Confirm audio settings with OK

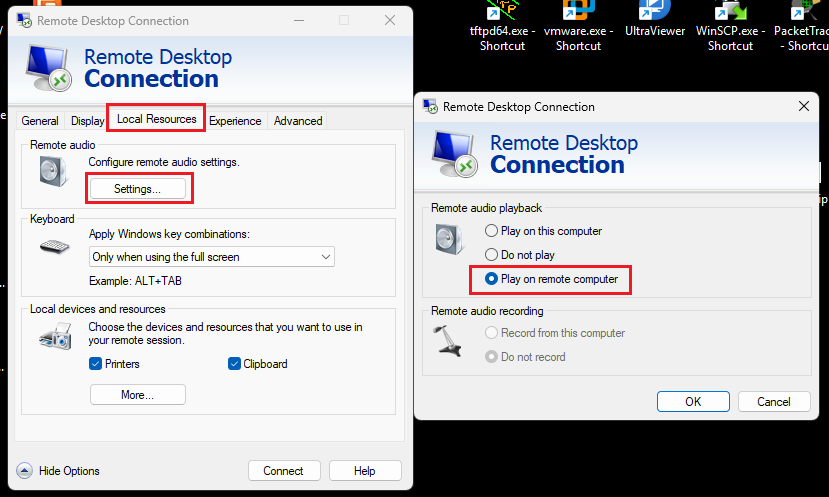(x=693, y=402)
